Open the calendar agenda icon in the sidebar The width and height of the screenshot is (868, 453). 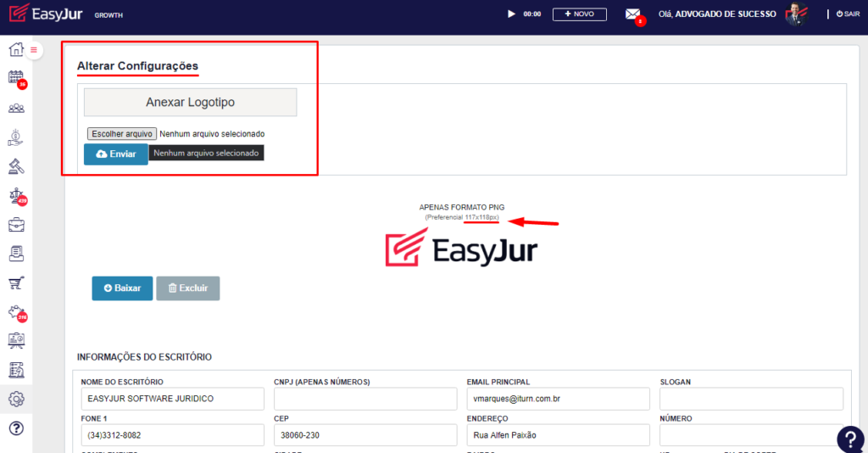16,77
